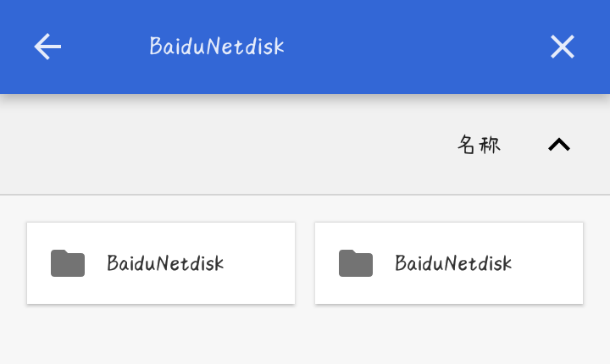Open the left BaiduNetdisk folder by name
Image resolution: width=610 pixels, height=364 pixels.
tap(165, 263)
